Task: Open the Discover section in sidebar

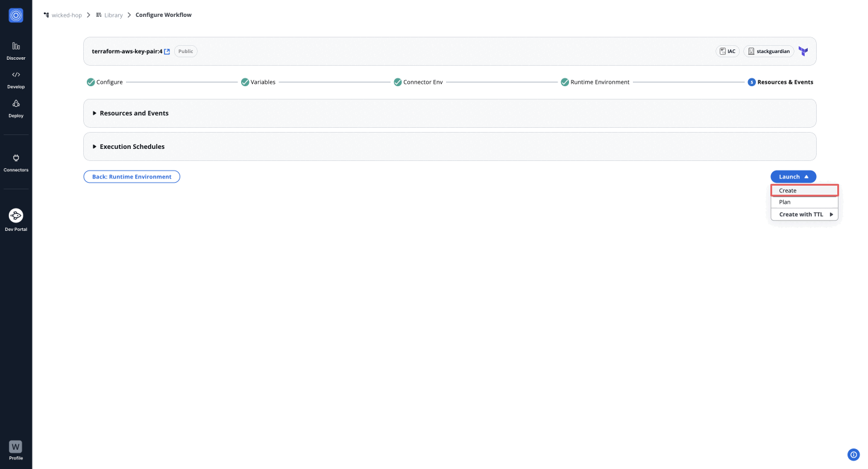Action: tap(16, 49)
